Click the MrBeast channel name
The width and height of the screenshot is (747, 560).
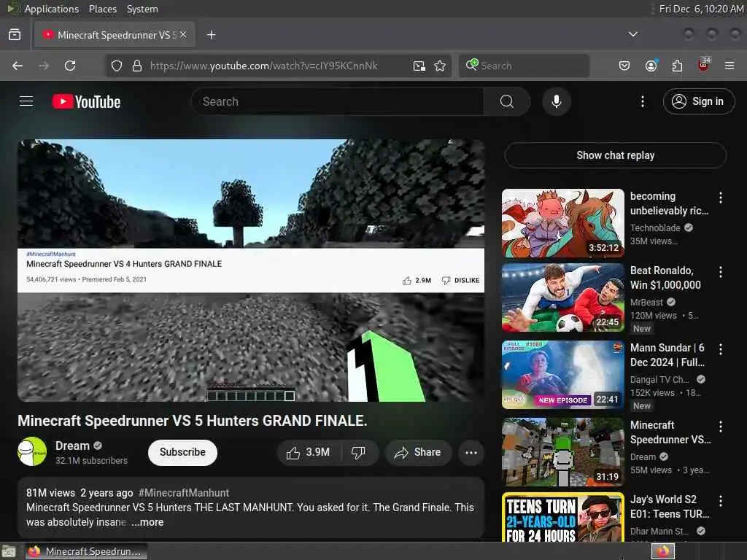tap(646, 303)
